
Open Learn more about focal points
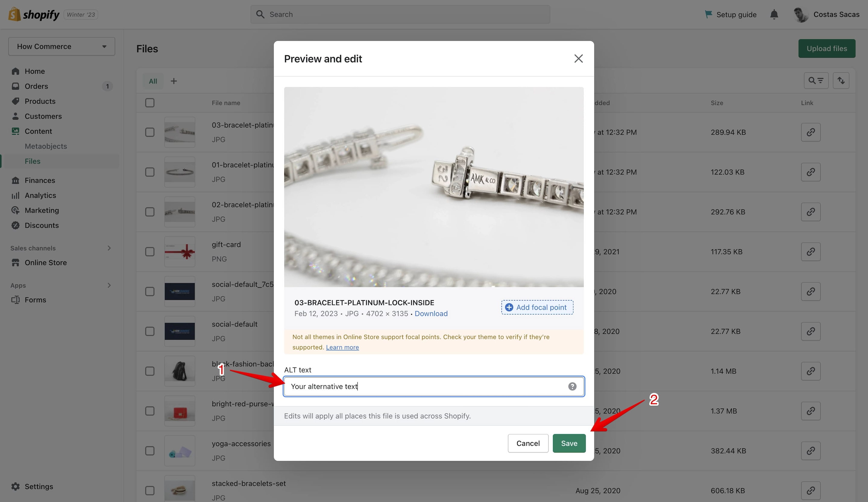coord(342,347)
